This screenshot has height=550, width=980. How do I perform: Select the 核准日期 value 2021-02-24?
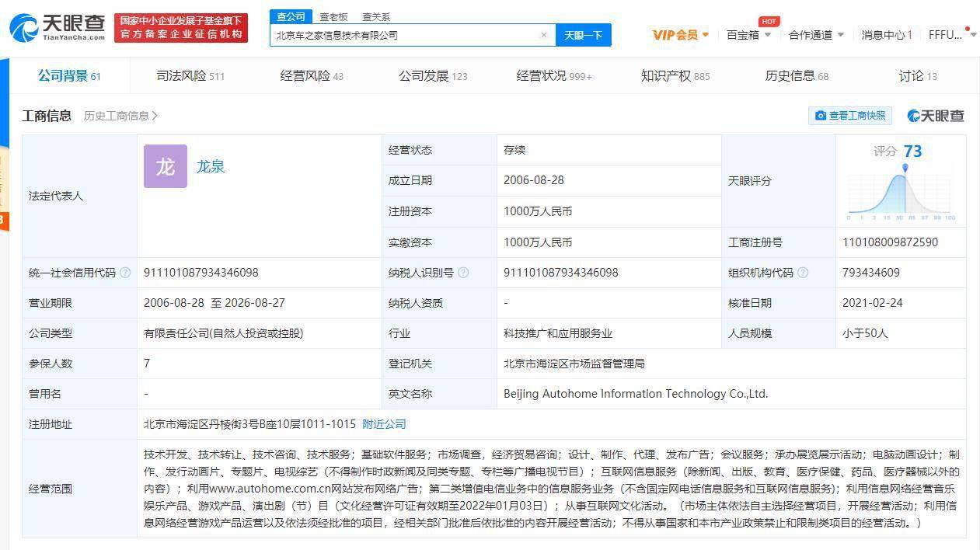[873, 303]
